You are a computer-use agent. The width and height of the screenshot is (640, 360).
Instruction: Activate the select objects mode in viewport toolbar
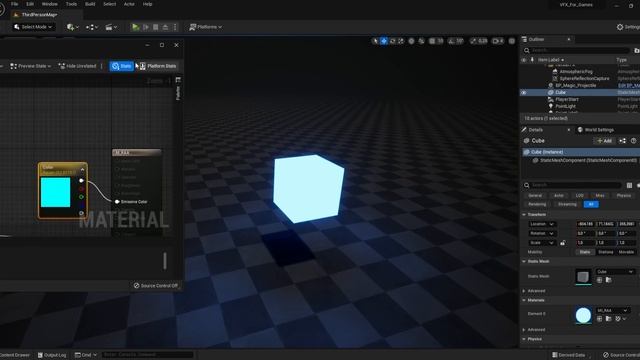coord(375,41)
